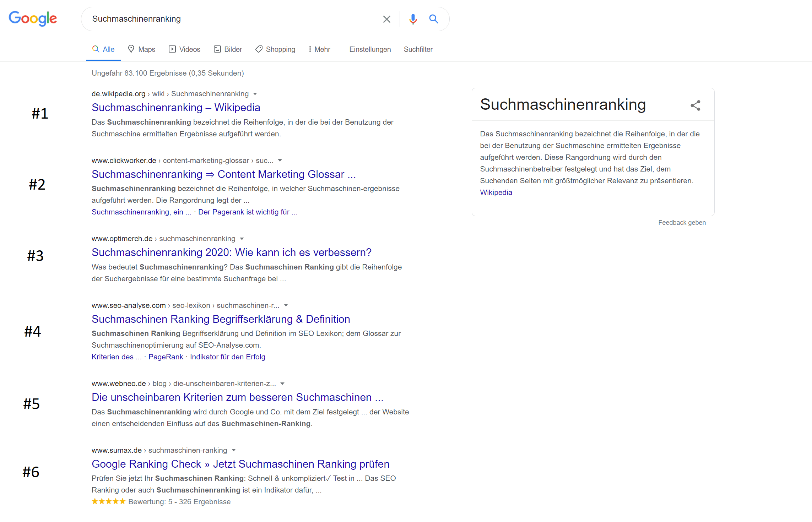Open Suchmaschinen Ranking Begriffserklärung & Definition
Viewport: 812px width, 522px height.
pos(221,319)
